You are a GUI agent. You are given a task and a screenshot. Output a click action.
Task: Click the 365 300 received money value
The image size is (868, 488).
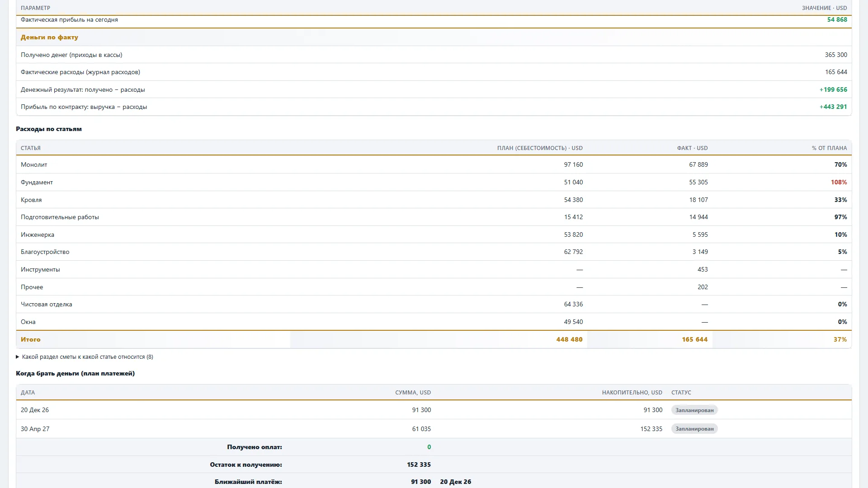coord(836,55)
